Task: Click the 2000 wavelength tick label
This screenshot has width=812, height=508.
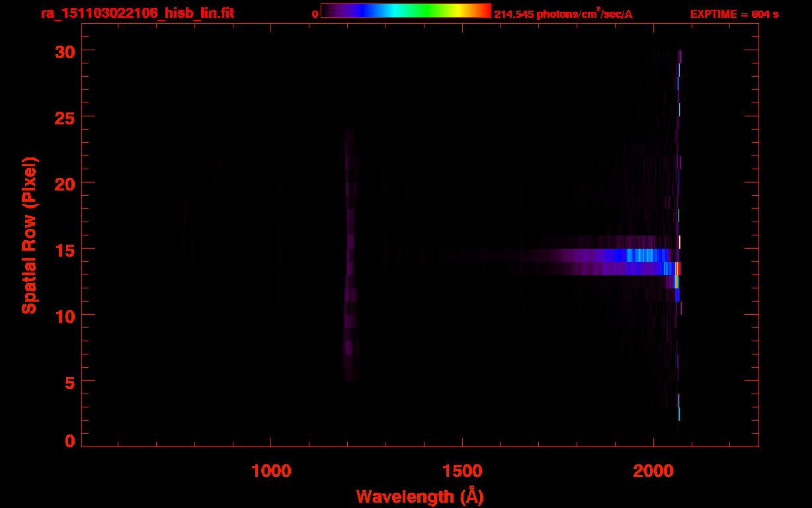Action: pyautogui.click(x=653, y=470)
